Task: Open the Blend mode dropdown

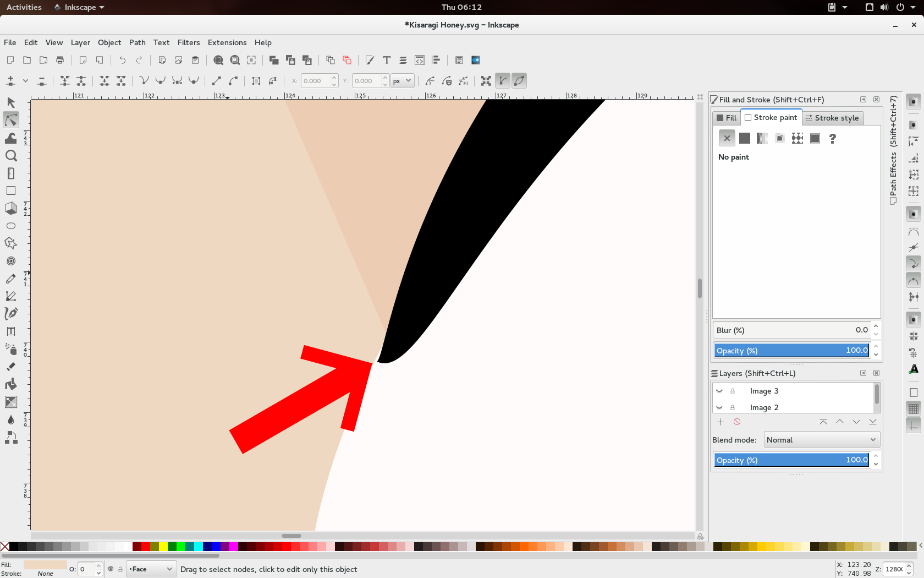Action: tap(821, 439)
